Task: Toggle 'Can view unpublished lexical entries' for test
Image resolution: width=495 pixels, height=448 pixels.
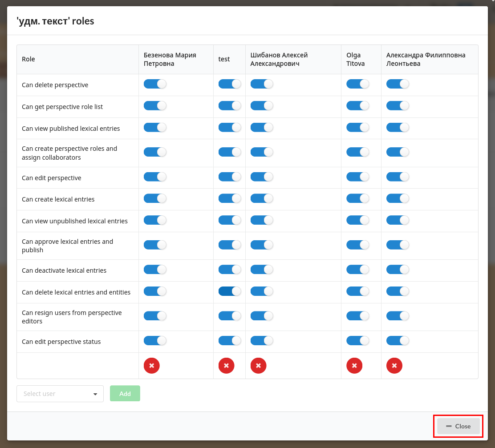Action: [229, 220]
